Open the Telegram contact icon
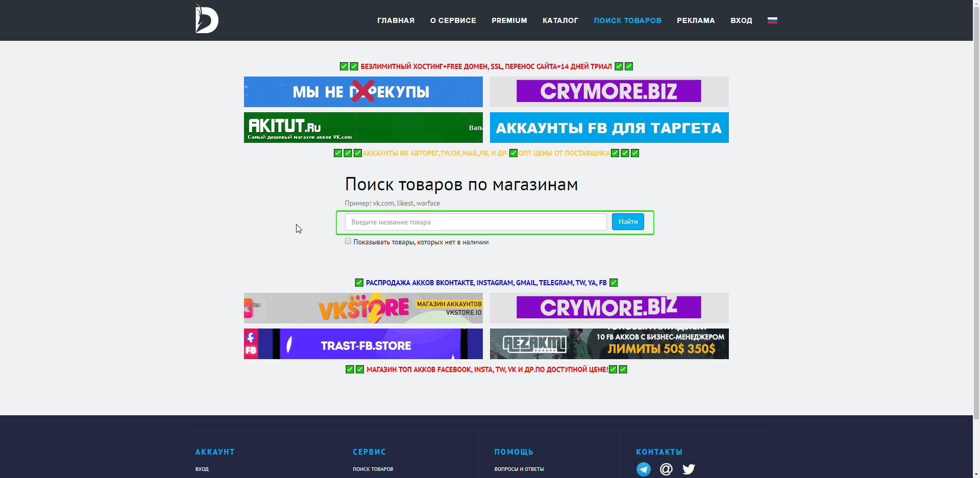The height and width of the screenshot is (478, 980). tap(644, 469)
